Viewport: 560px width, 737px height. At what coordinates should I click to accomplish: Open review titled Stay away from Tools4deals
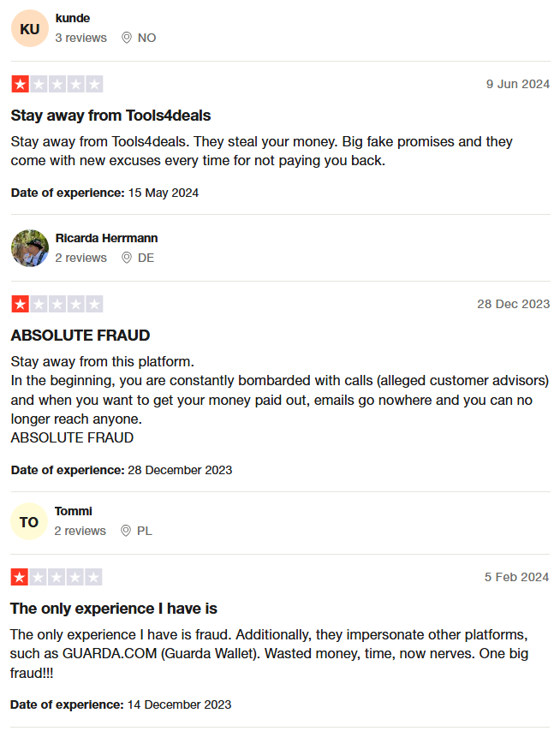(x=110, y=116)
